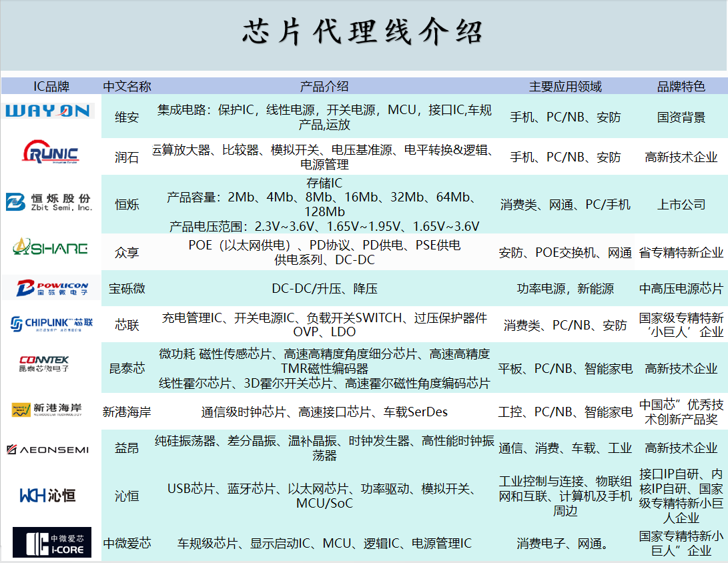728x563 pixels.
Task: Click the application cell "消费类、网通、PC/手机"
Action: [565, 204]
